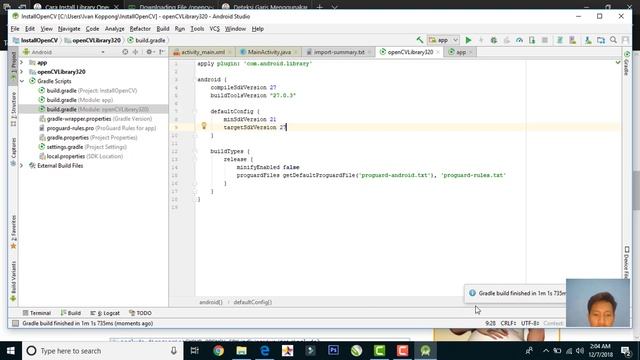
Task: Open the Favorites side panel
Action: pos(13,232)
